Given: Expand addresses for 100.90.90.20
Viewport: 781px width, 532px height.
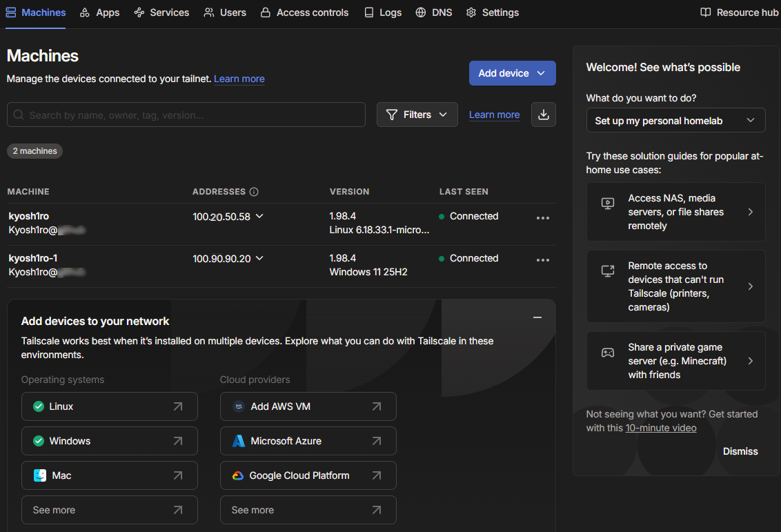Looking at the screenshot, I should [259, 259].
